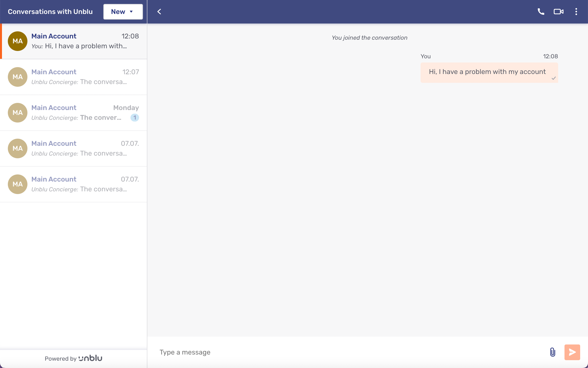Open the conversation options menu

tap(576, 12)
